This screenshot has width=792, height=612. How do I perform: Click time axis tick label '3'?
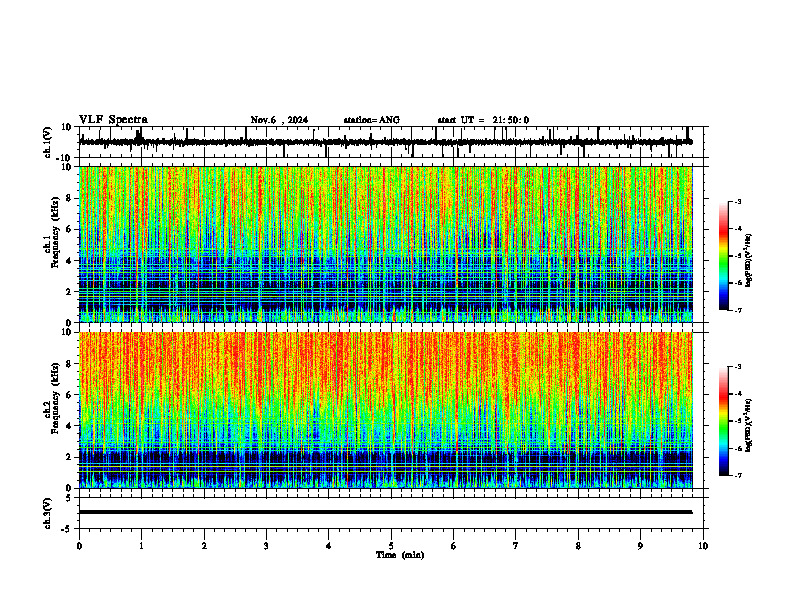266,546
